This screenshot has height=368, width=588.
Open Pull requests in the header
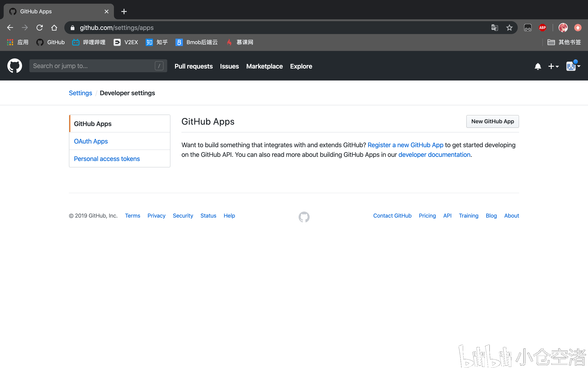(x=193, y=66)
